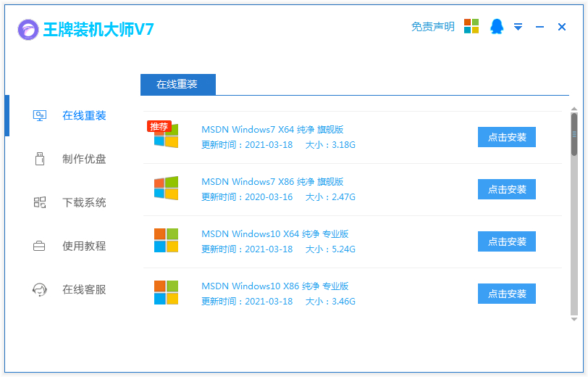Open 使用教程 sidebar menu label
Image resolution: width=588 pixels, height=377 pixels.
click(85, 246)
